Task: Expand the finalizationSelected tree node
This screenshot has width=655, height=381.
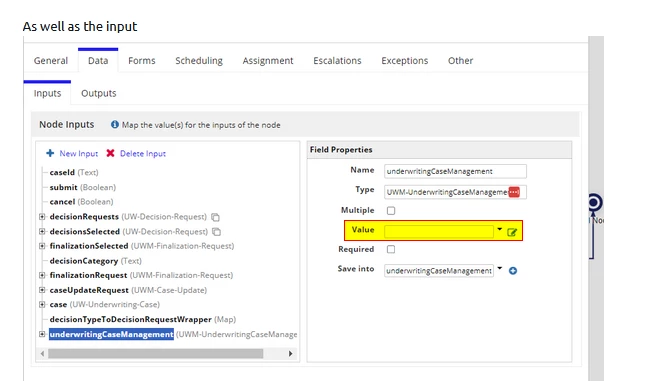Action: (42, 246)
